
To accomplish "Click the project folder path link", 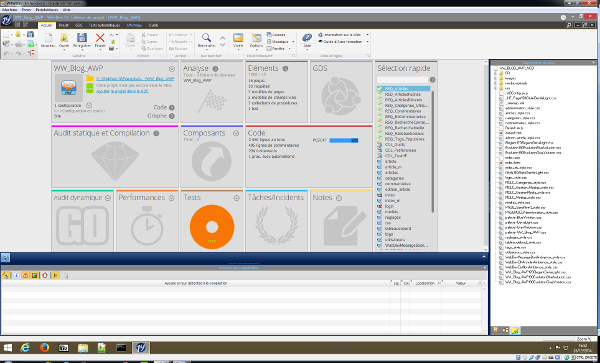I will click(135, 78).
